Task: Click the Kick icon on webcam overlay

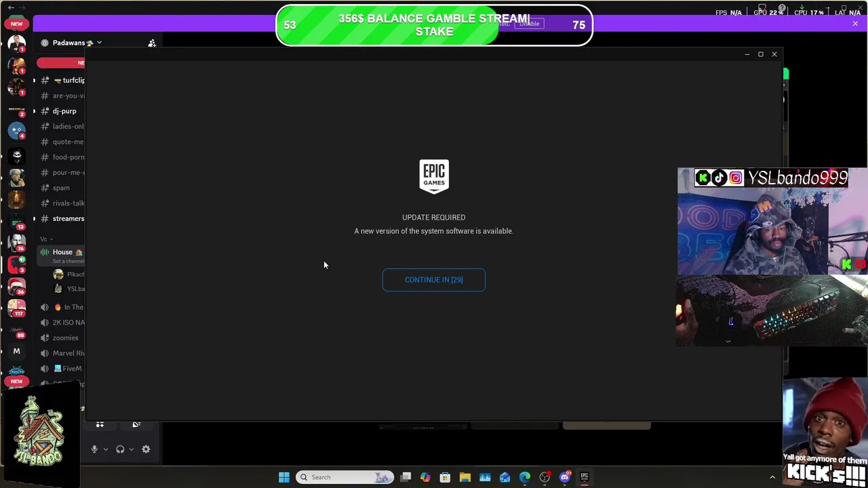Action: point(703,178)
